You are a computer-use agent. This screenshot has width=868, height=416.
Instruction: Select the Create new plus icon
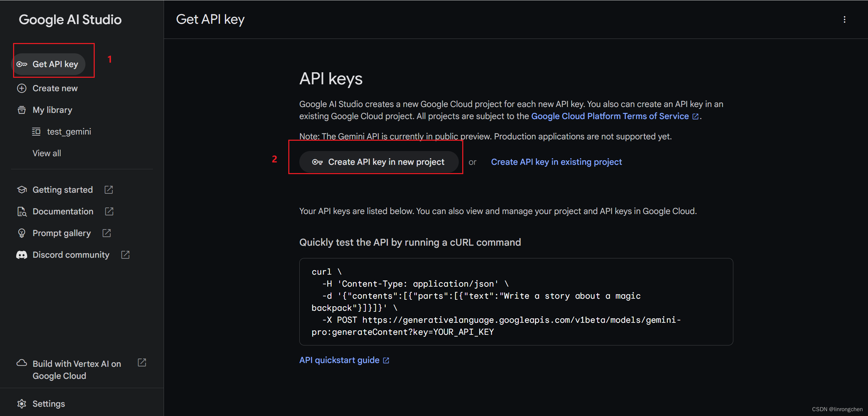click(22, 88)
